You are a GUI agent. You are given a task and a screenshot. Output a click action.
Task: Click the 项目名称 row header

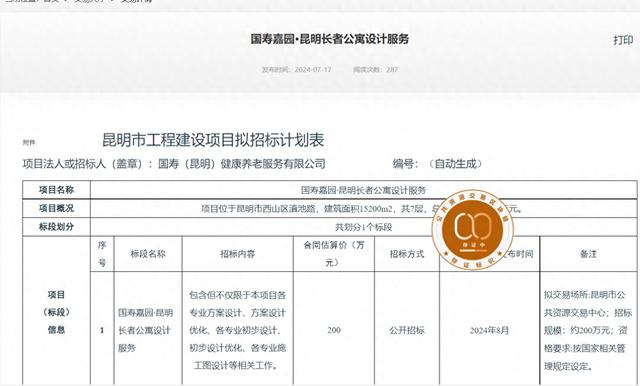56,190
